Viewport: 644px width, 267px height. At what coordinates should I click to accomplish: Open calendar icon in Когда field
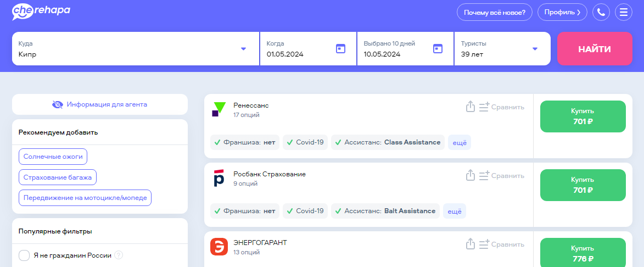click(x=340, y=48)
